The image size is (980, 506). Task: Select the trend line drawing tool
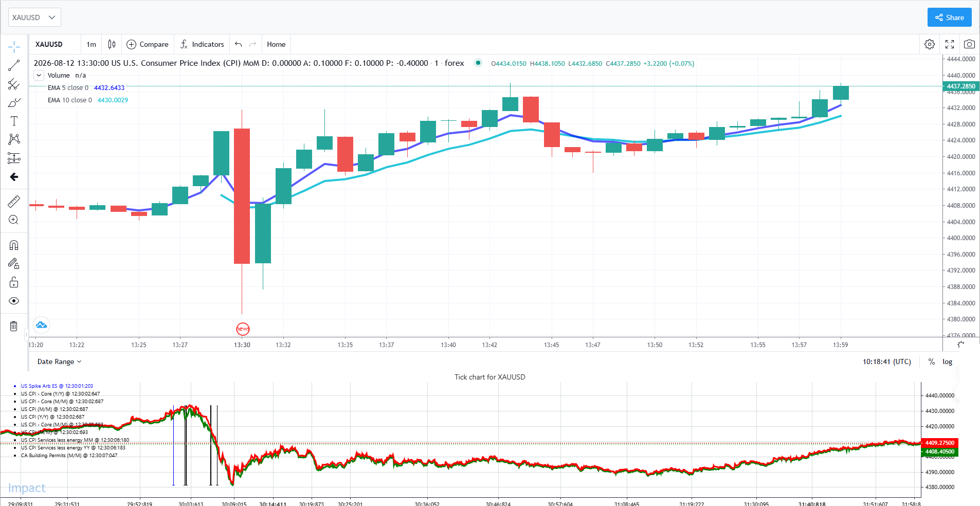pyautogui.click(x=14, y=65)
